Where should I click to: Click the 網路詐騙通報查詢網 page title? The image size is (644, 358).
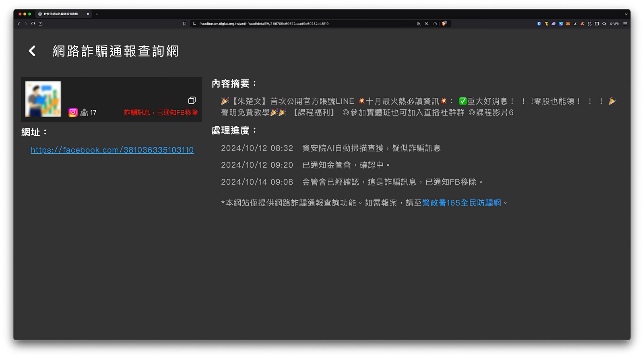116,51
